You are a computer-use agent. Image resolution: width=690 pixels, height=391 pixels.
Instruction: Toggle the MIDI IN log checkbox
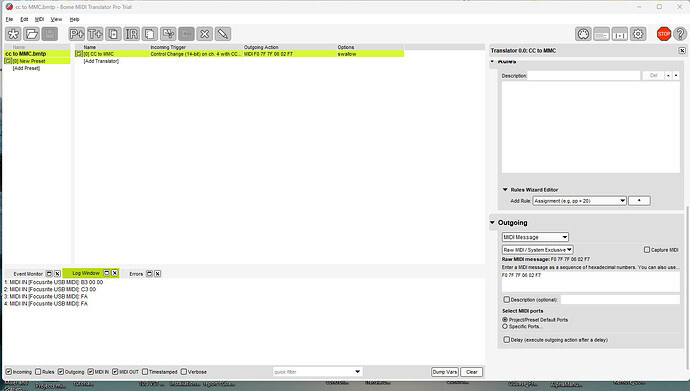90,372
